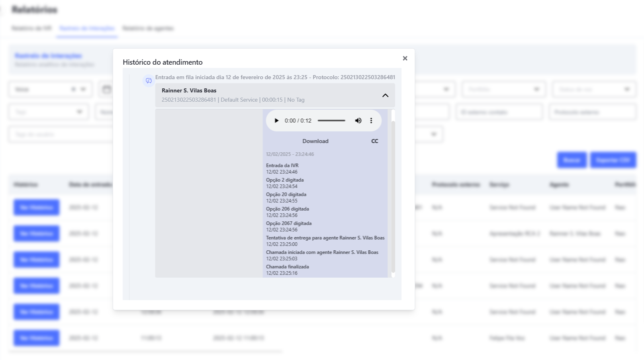
Task: Switch to the Relatório de IVR tab
Action: pyautogui.click(x=31, y=28)
